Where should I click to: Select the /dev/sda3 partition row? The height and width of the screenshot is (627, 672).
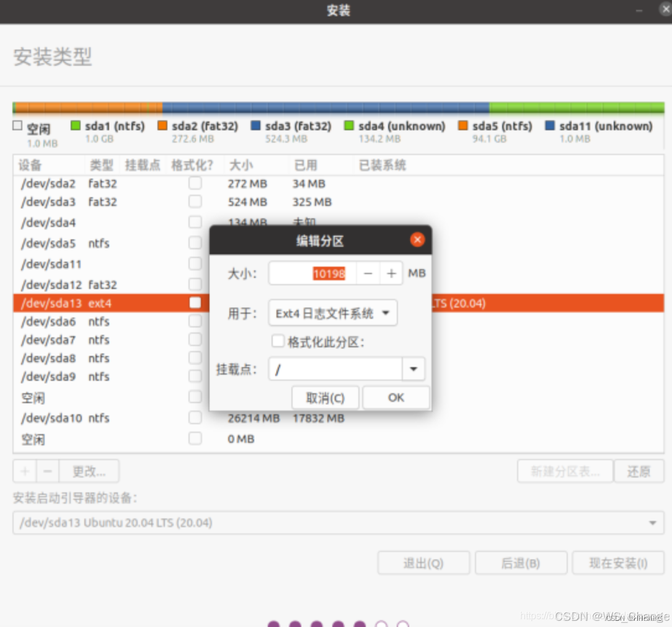click(338, 202)
